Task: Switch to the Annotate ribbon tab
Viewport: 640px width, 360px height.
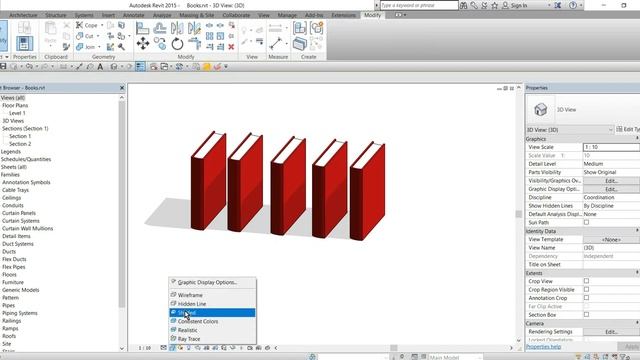Action: click(x=133, y=15)
